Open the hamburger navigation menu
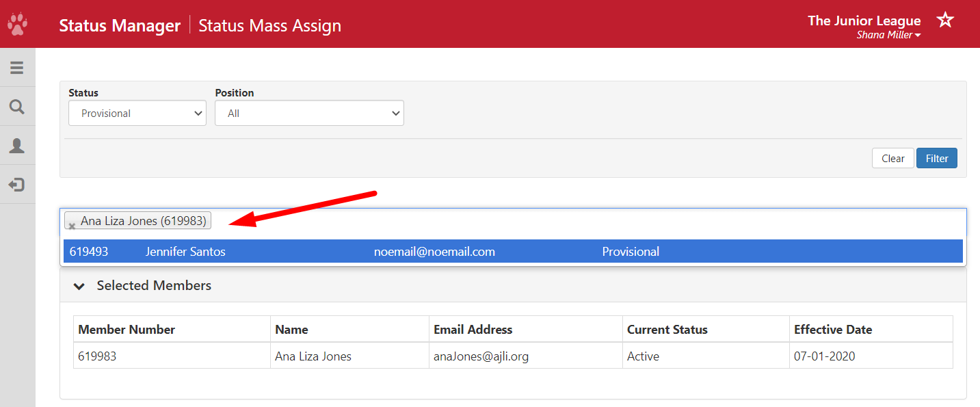This screenshot has height=407, width=980. point(17,66)
